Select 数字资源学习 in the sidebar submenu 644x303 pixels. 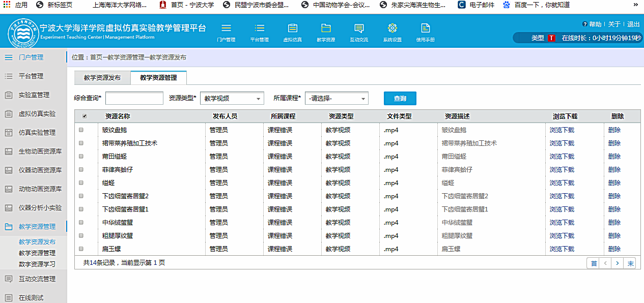(37, 264)
